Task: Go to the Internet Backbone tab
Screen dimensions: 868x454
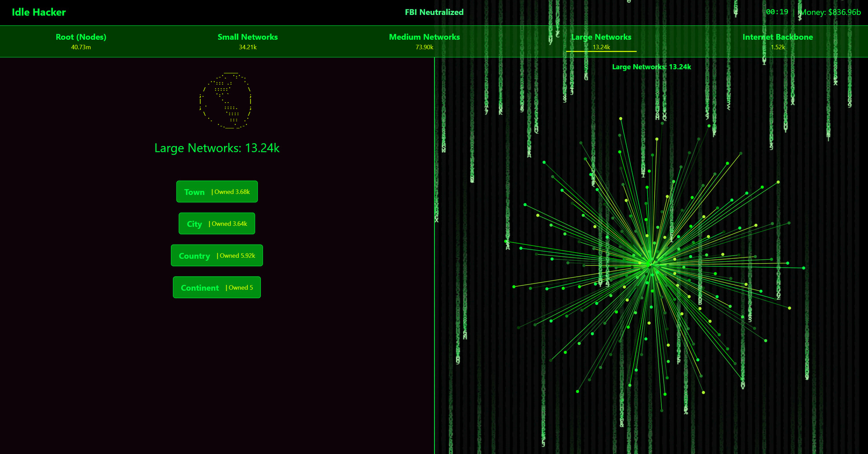Action: 777,41
